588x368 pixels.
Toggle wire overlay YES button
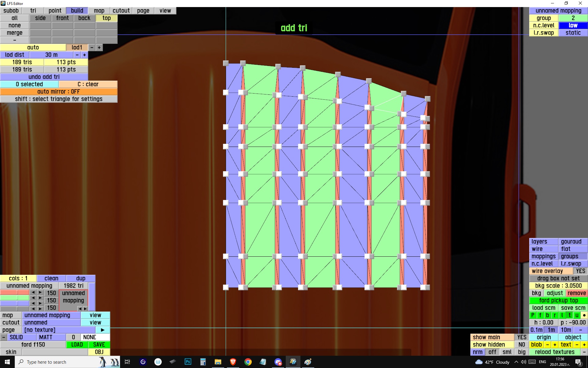580,271
